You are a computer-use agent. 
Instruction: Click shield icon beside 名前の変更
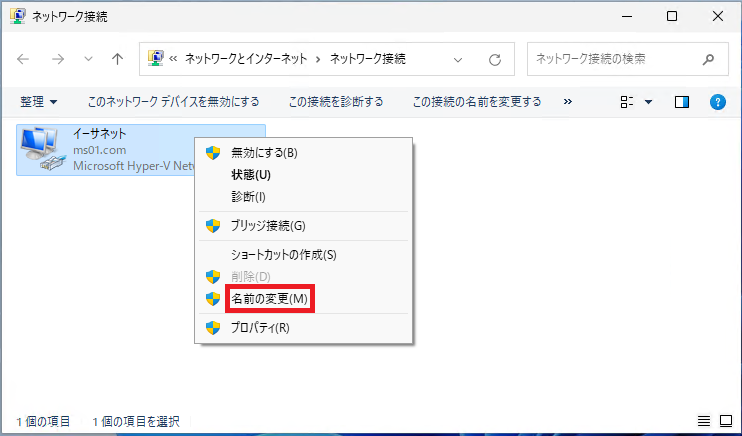[x=213, y=299]
